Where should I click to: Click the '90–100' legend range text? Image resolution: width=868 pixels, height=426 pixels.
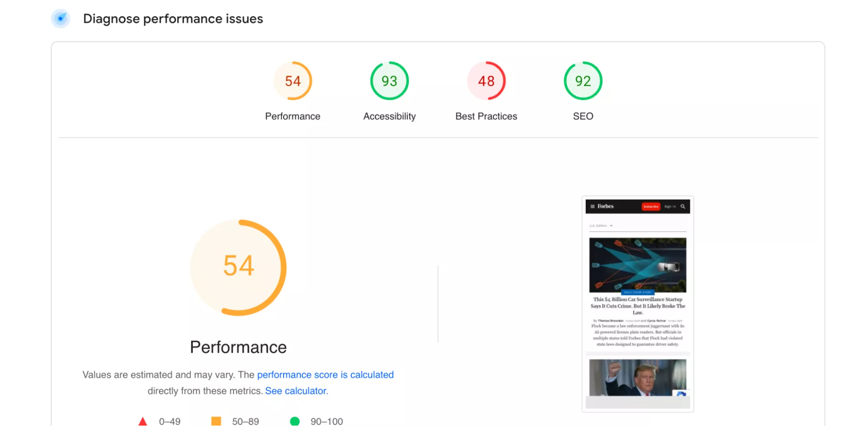click(x=327, y=421)
